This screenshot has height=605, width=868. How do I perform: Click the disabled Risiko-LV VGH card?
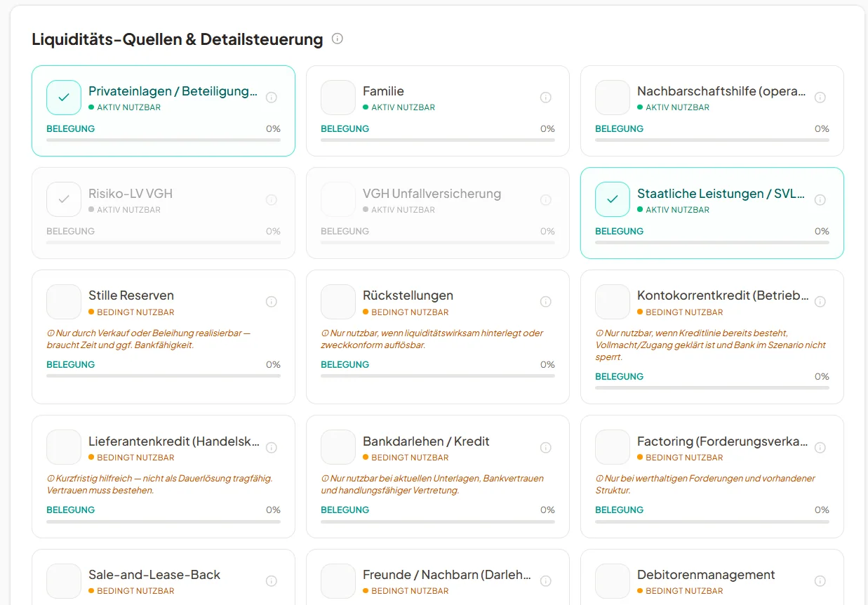(163, 213)
